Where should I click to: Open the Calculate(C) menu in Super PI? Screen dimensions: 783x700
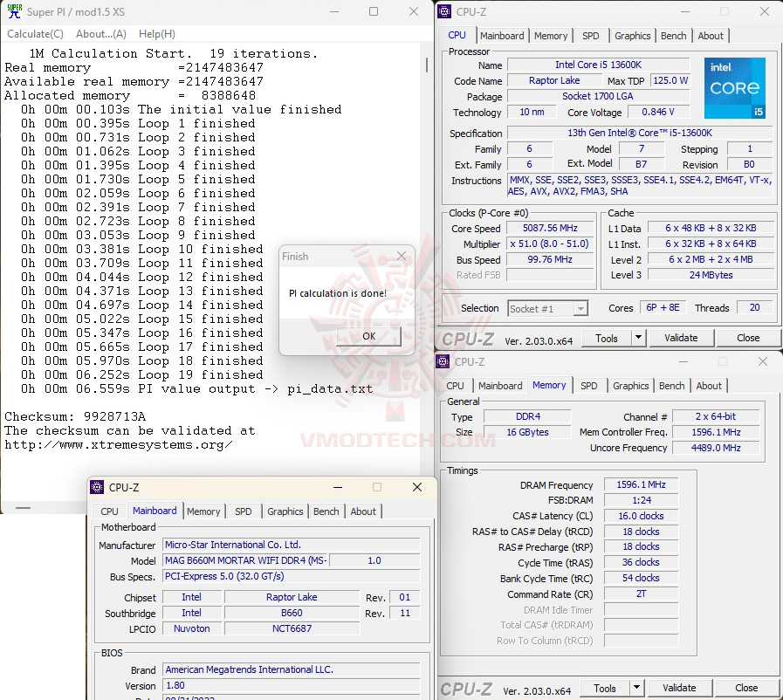tap(35, 34)
